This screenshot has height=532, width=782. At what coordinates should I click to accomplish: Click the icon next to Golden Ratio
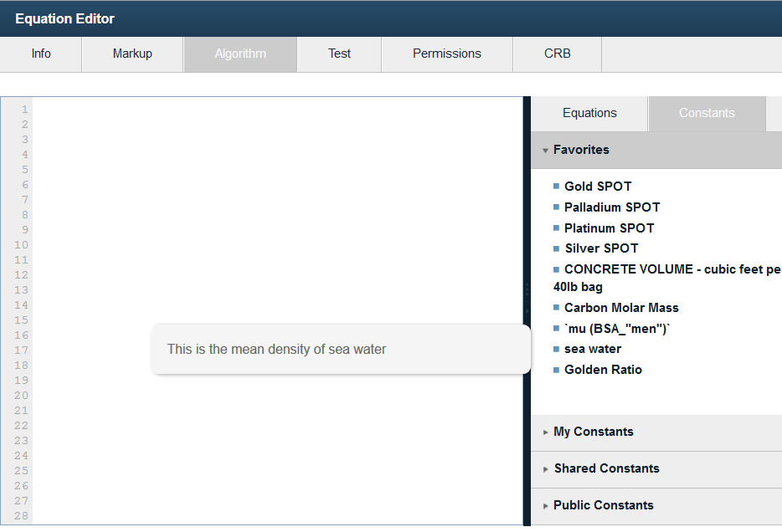click(x=557, y=369)
